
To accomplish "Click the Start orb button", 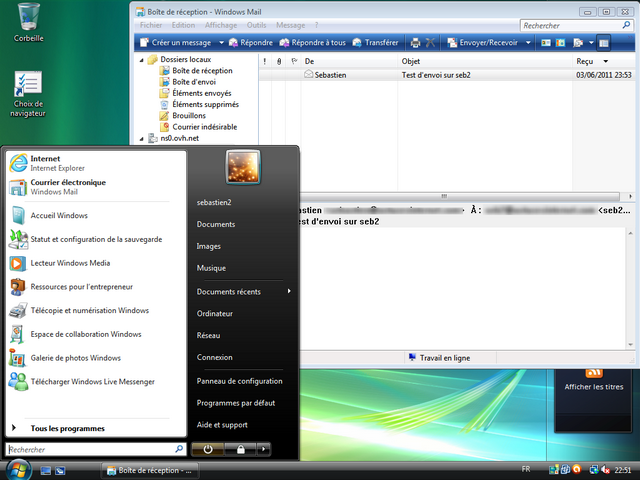I will click(x=18, y=470).
